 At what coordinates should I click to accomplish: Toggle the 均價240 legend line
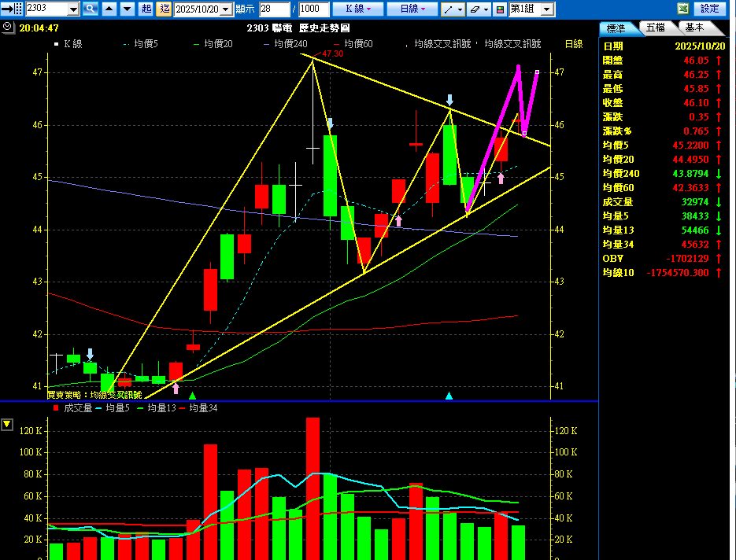[x=286, y=43]
